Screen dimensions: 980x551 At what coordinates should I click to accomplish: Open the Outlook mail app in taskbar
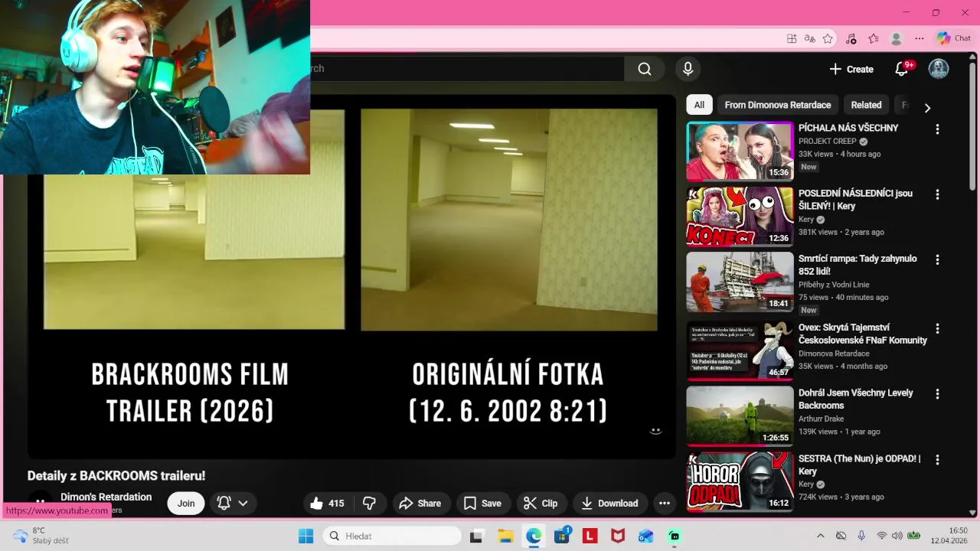[645, 536]
